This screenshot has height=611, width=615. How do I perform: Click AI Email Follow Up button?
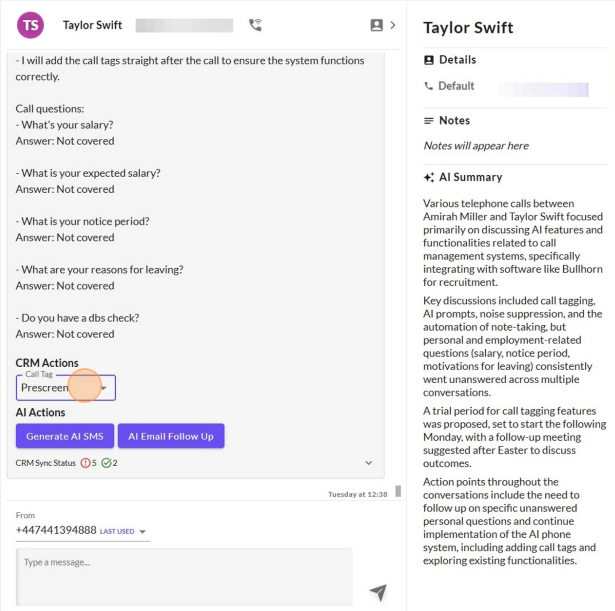171,436
